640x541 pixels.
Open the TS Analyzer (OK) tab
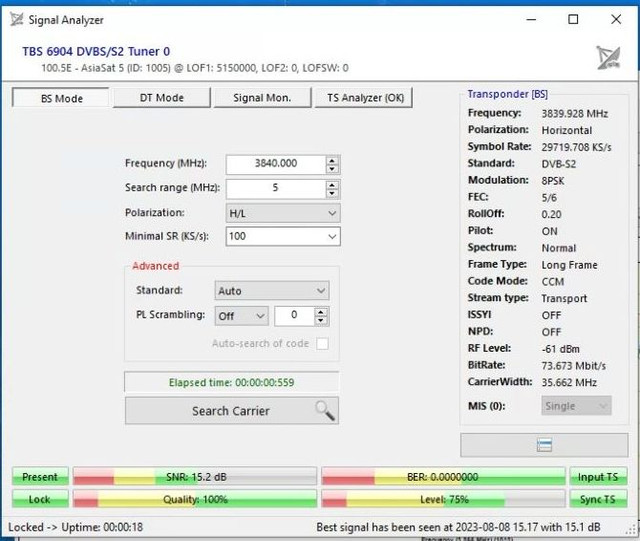point(365,98)
